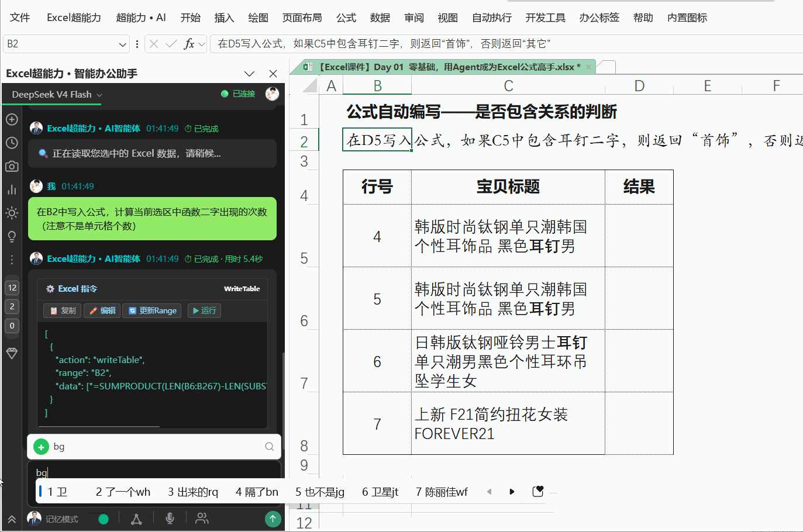The image size is (803, 532).
Task: Expand the double chevron up icon bottom-left
Action: pos(12,519)
